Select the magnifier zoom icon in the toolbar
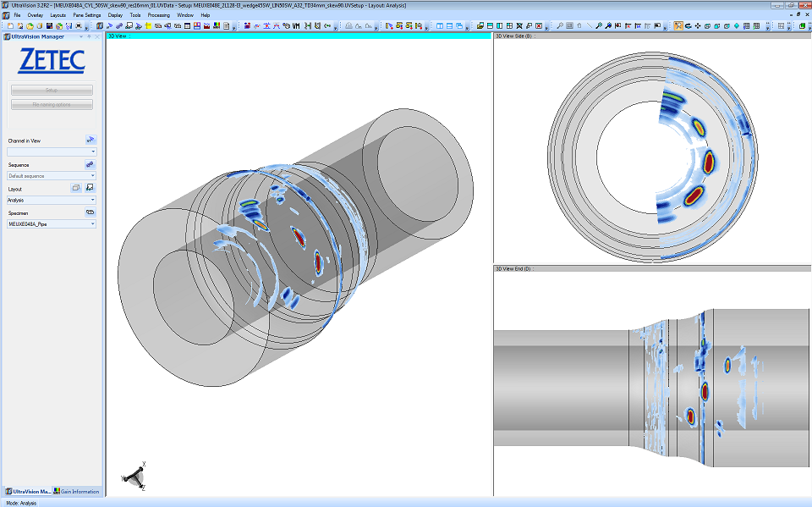 560,27
